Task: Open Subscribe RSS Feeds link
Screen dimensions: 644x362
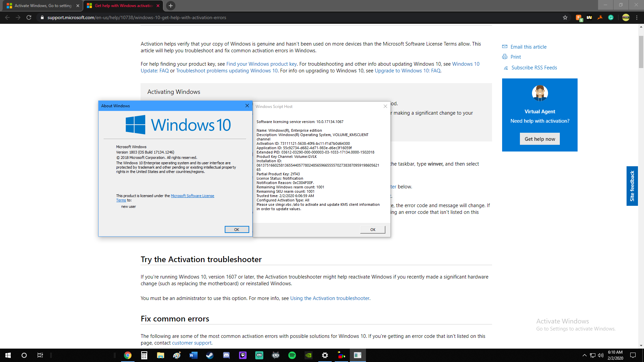Action: 534,68
